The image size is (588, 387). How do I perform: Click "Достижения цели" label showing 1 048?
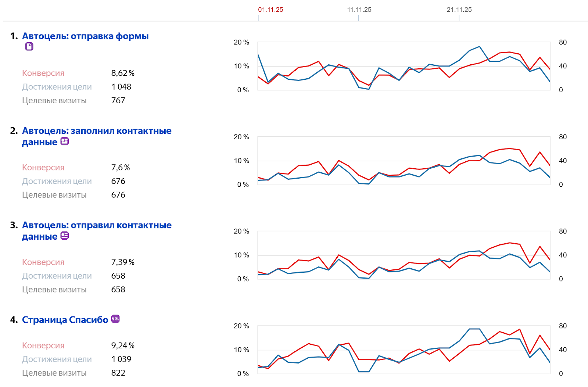point(57,87)
